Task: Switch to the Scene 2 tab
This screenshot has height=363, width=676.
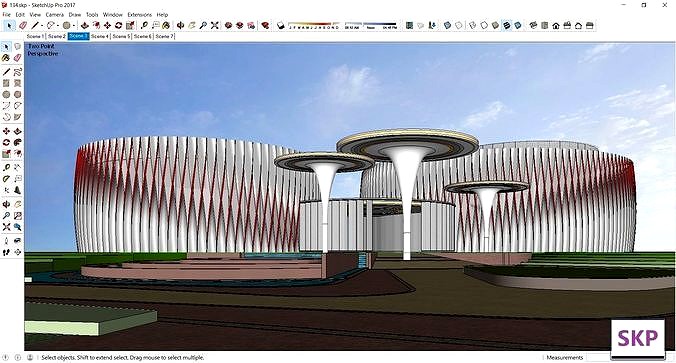Action: pos(56,36)
